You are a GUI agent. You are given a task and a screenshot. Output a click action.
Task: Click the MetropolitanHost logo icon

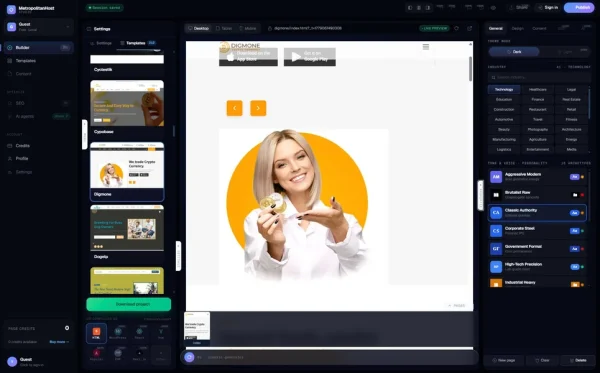[11, 9]
